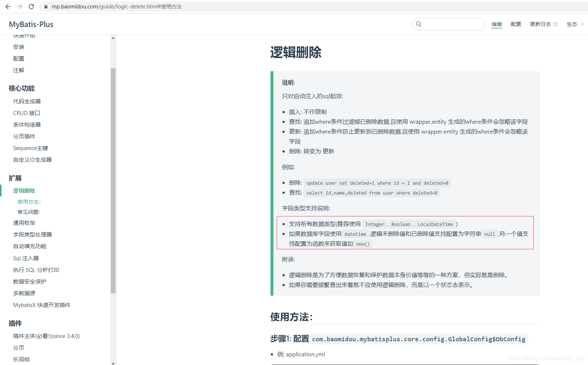
Task: Open 字段类型处理器 in the sidebar
Action: coord(32,234)
